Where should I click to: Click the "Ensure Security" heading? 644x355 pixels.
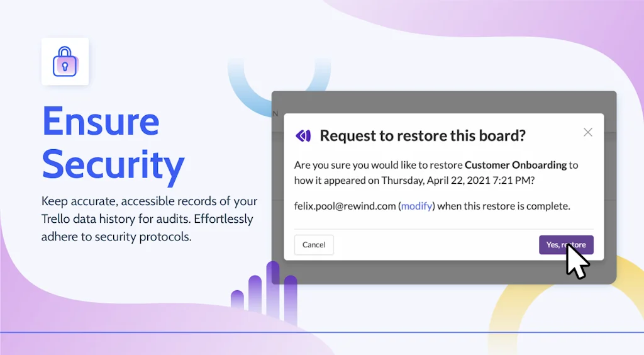coord(113,142)
